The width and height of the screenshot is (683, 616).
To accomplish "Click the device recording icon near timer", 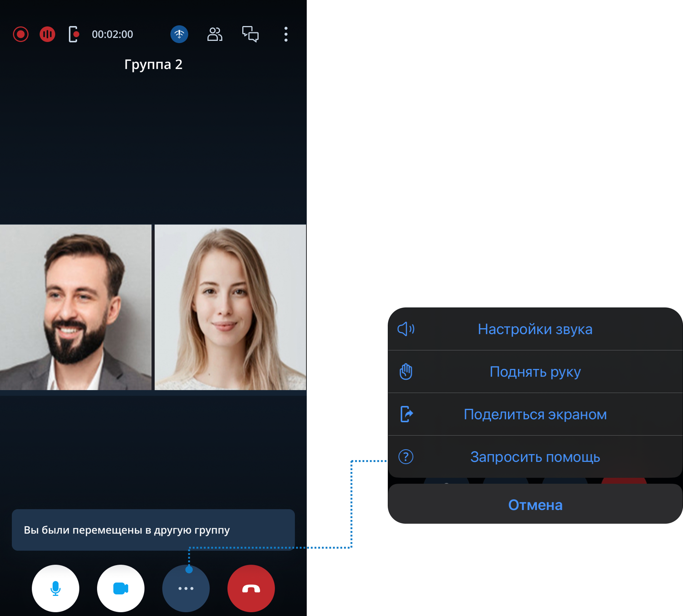I will pos(74,34).
